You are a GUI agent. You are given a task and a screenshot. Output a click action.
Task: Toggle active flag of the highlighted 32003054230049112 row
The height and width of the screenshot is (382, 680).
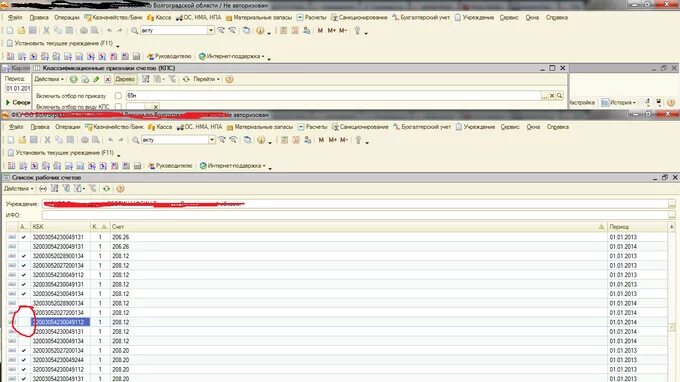[x=23, y=322]
